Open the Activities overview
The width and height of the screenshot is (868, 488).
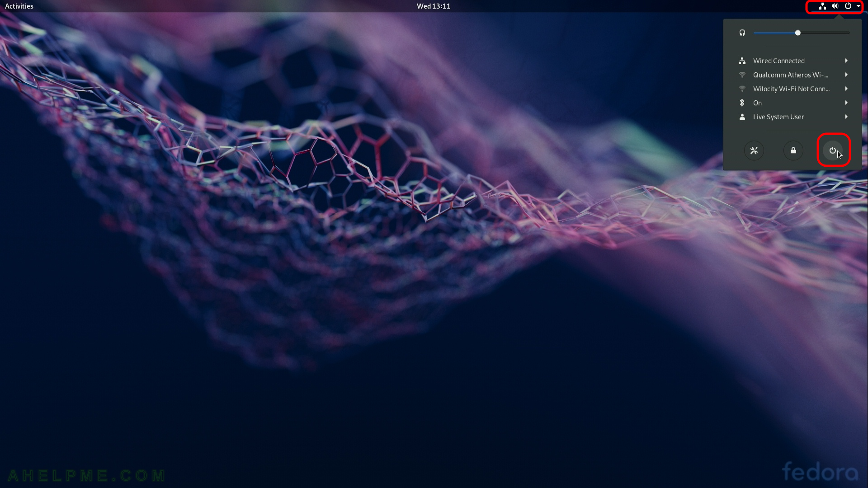pyautogui.click(x=19, y=6)
